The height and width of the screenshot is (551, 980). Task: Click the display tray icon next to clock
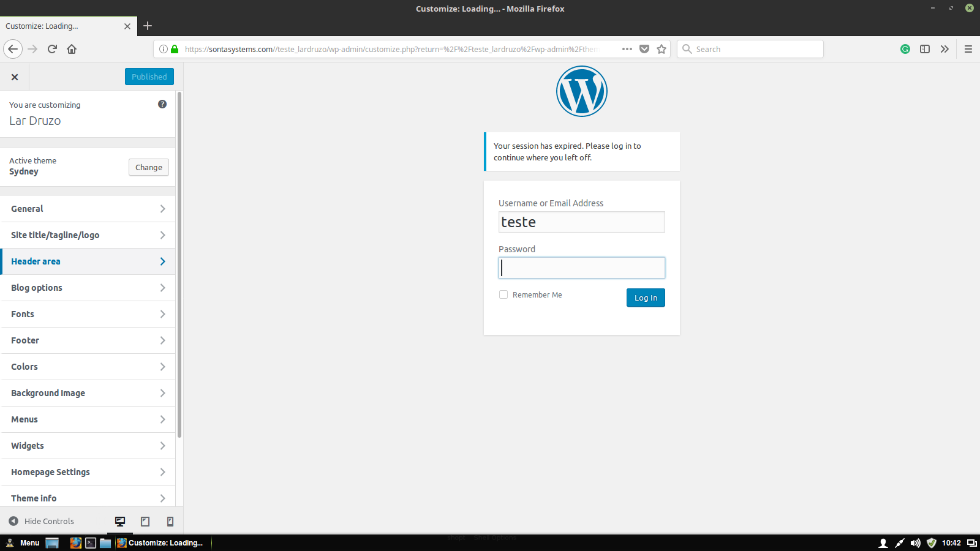pyautogui.click(x=972, y=543)
